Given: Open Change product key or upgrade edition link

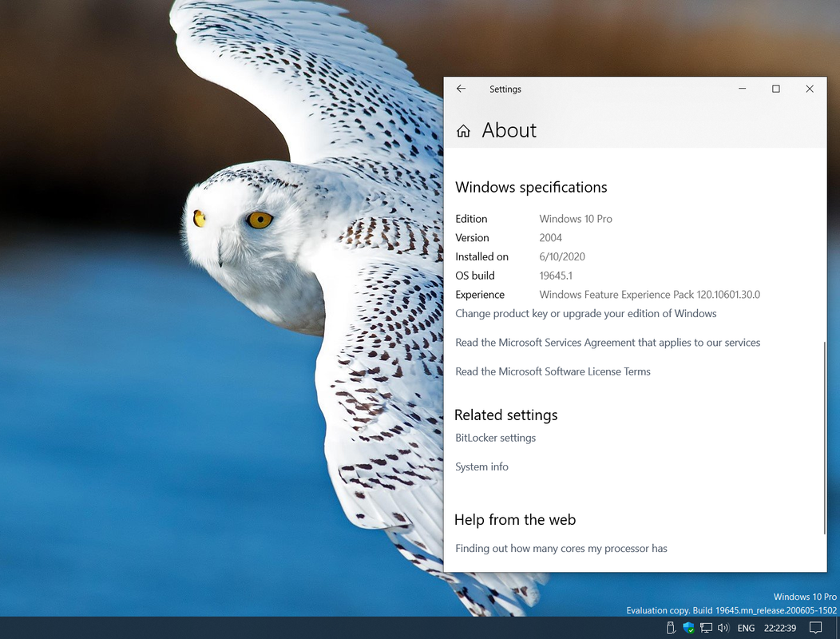Looking at the screenshot, I should 585,314.
